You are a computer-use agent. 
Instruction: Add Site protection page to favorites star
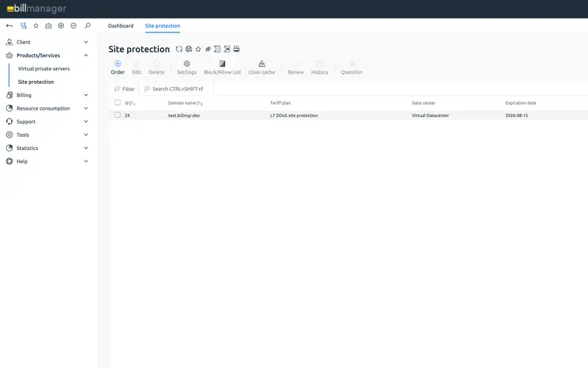click(x=198, y=49)
